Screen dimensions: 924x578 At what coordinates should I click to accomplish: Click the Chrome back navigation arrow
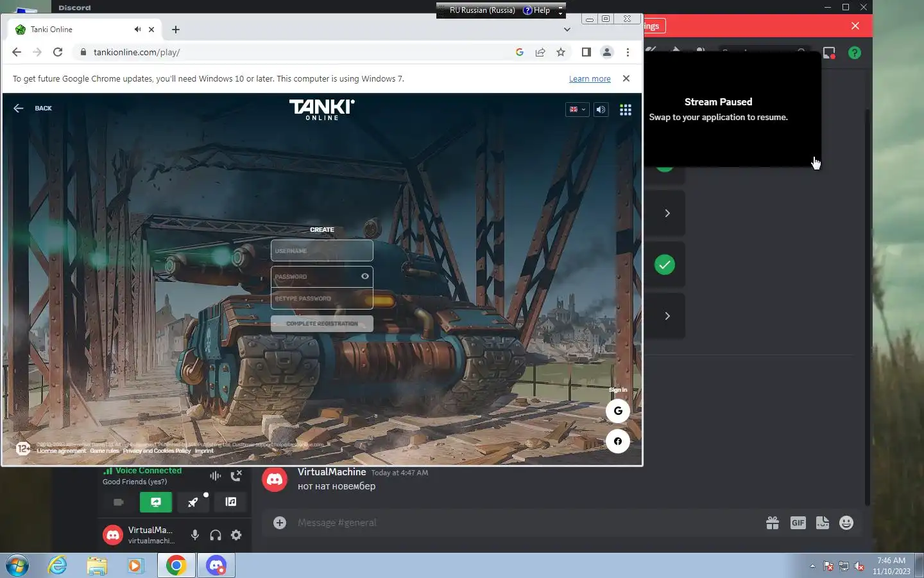pos(17,52)
